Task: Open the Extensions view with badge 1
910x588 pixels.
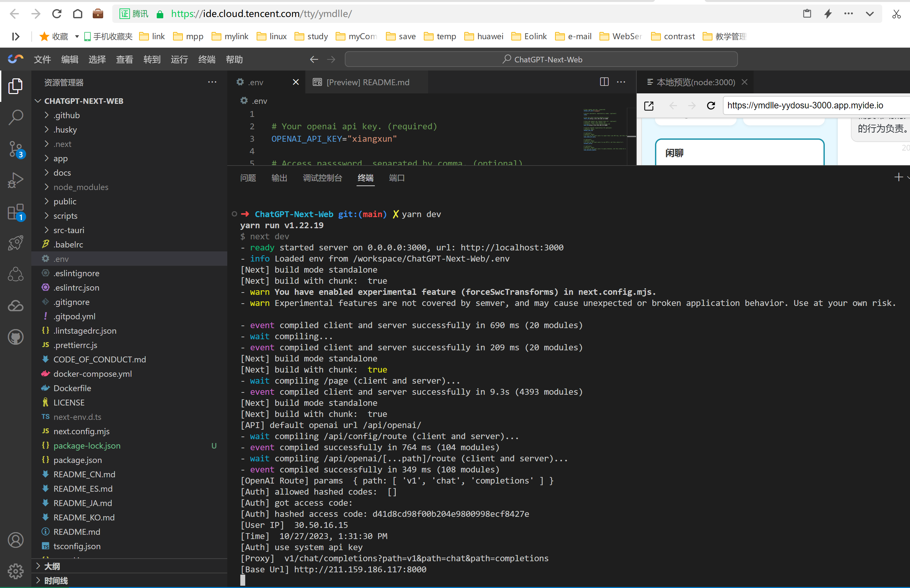Action: [16, 212]
